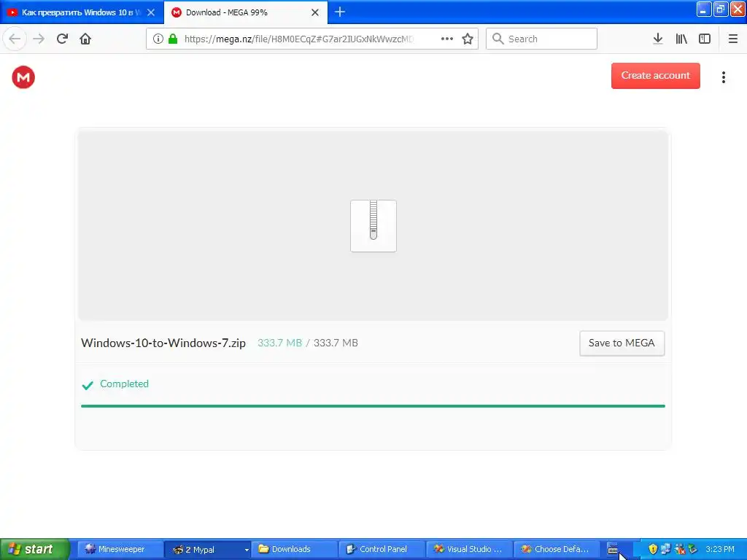Click the completed green checkmark icon
The image size is (747, 560).
(x=88, y=385)
